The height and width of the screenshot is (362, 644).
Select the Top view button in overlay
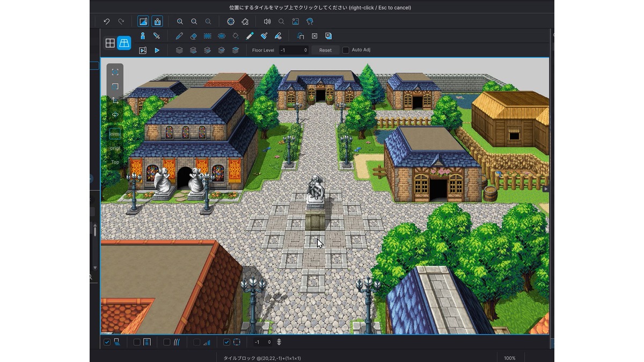coord(115,162)
